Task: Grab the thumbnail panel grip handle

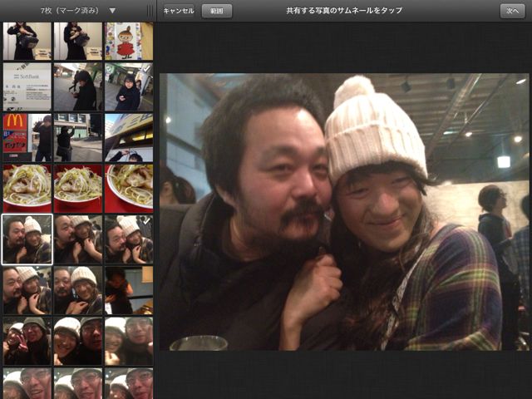Action: click(x=150, y=11)
